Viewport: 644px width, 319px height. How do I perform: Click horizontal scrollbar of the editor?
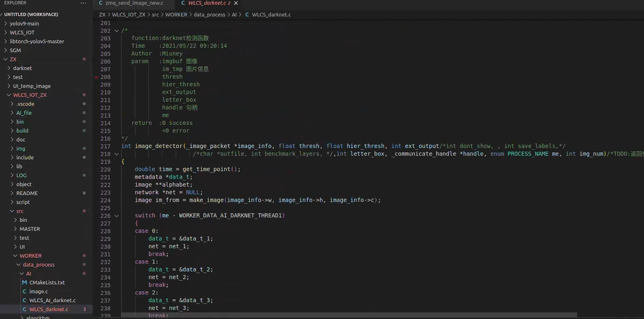coord(349,315)
